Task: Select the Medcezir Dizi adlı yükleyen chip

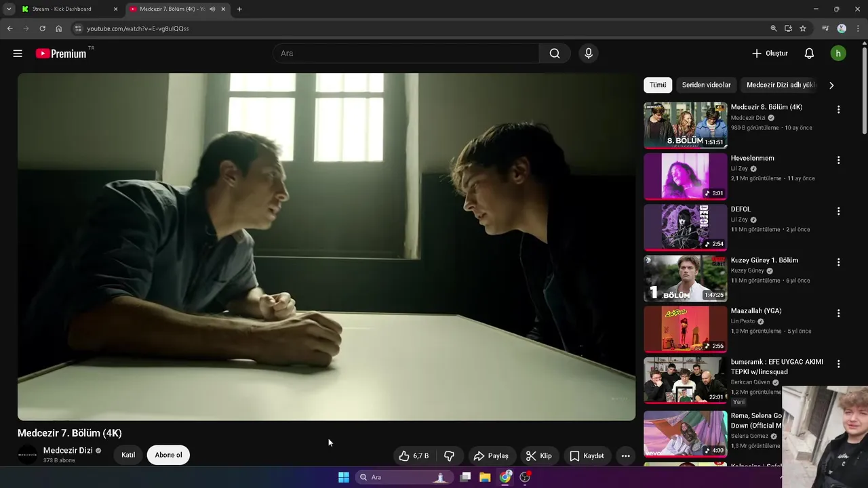Action: 780,85
